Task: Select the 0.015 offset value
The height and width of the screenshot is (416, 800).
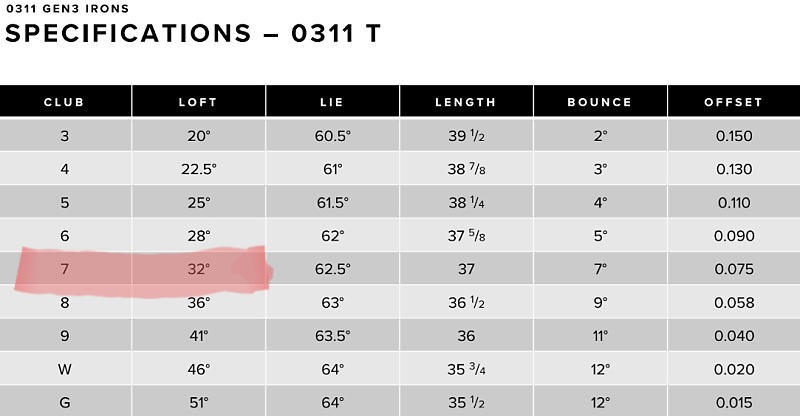Action: [733, 402]
